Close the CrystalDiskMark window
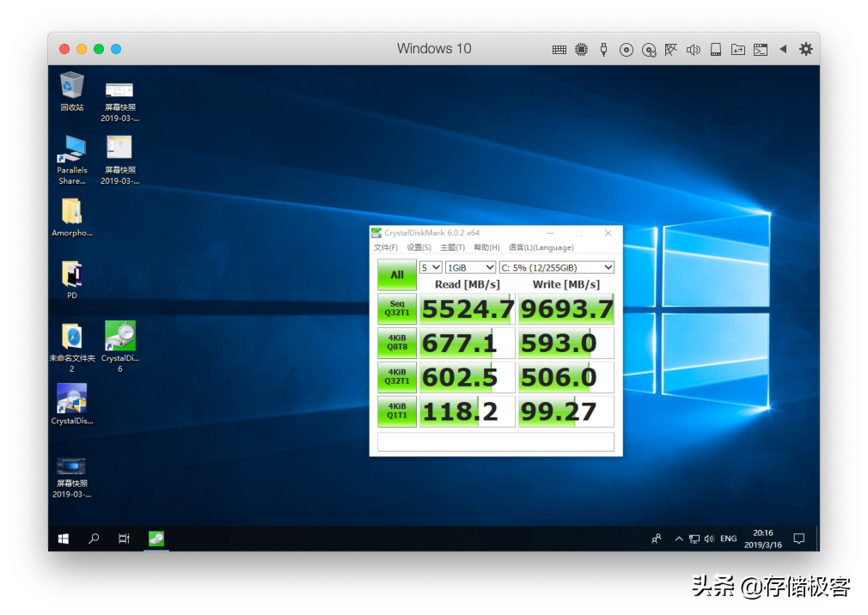Image resolution: width=868 pixels, height=615 pixels. tap(608, 234)
